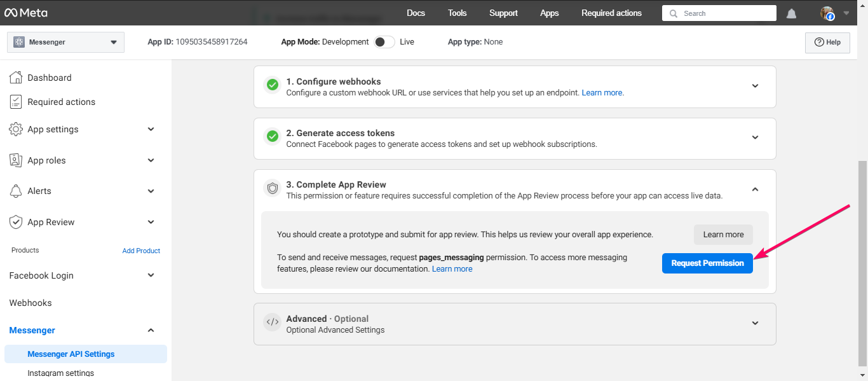Click the Help button
The width and height of the screenshot is (868, 381).
[827, 42]
